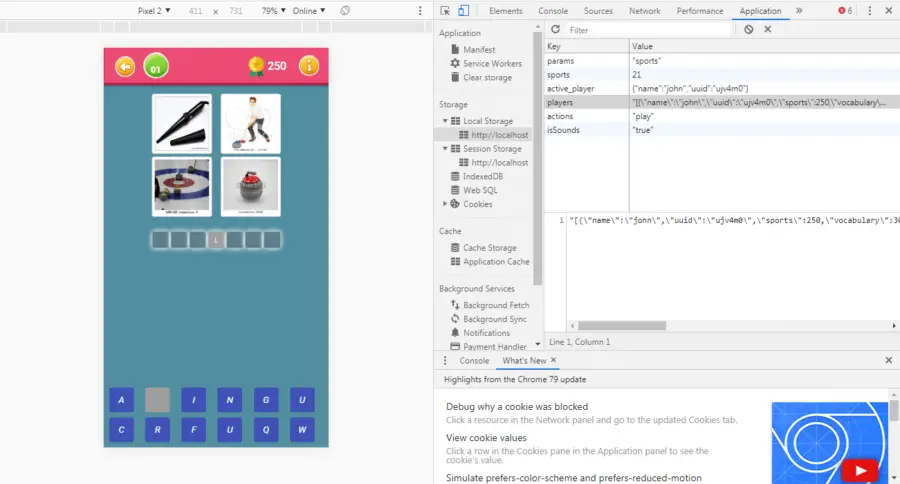Screen dimensions: 900x484
Task: Click the red error count indicator
Action: click(845, 10)
